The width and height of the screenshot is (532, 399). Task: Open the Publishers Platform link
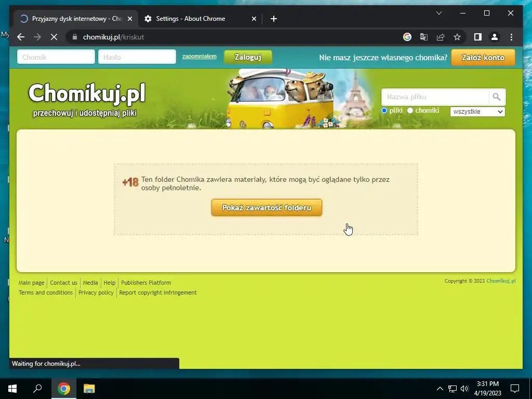[x=146, y=283]
